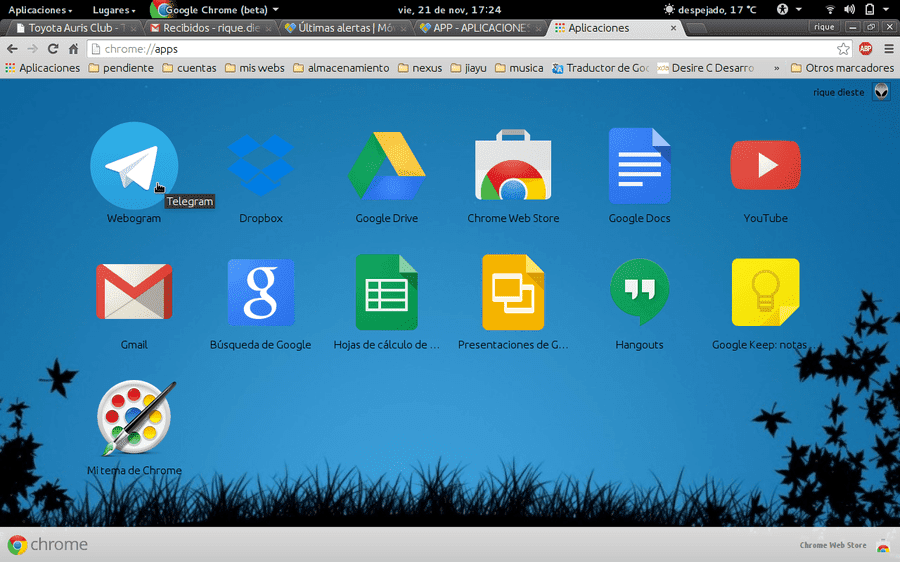
Task: Open the musica bookmark folder
Action: click(x=519, y=68)
